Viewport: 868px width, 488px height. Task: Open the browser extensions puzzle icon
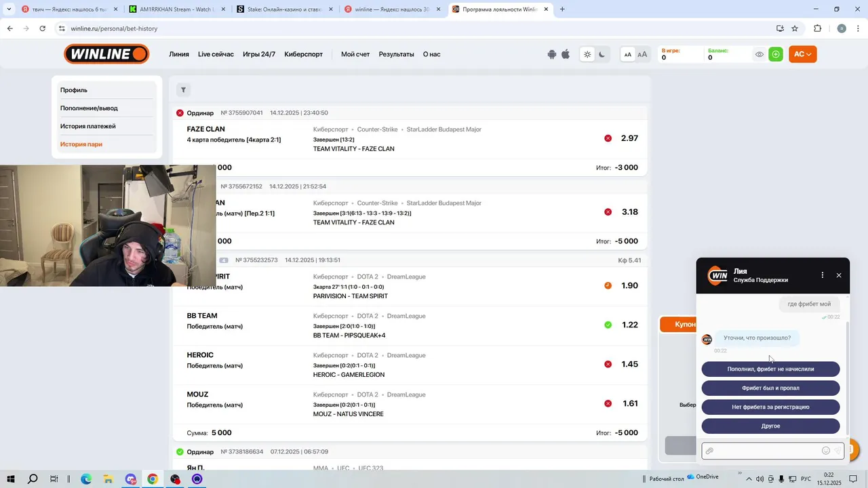(817, 28)
